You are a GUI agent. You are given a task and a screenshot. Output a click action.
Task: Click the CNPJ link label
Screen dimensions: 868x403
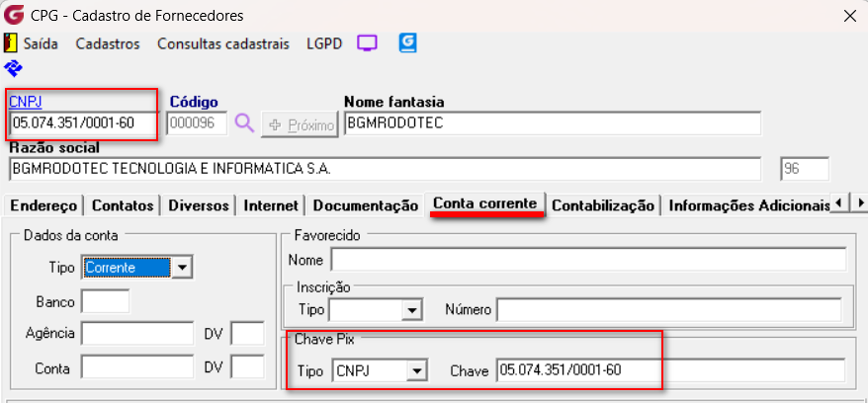[x=26, y=102]
